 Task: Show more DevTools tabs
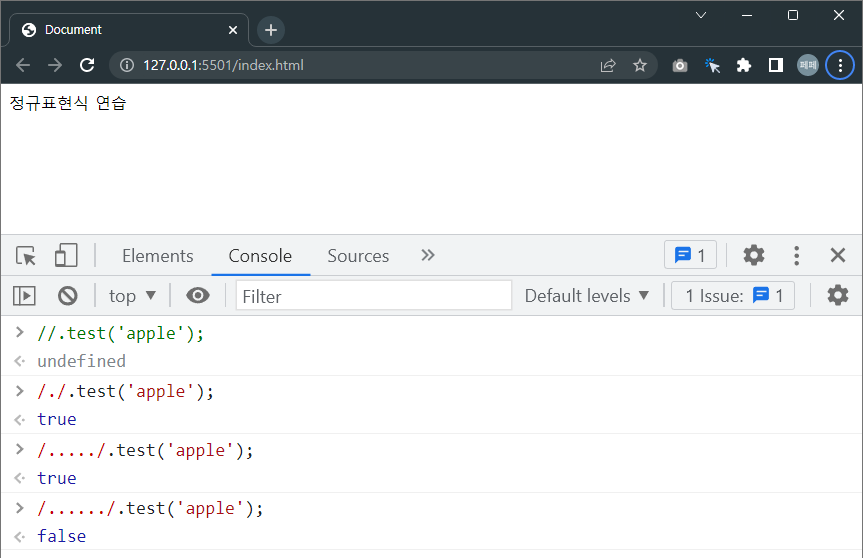pos(428,255)
